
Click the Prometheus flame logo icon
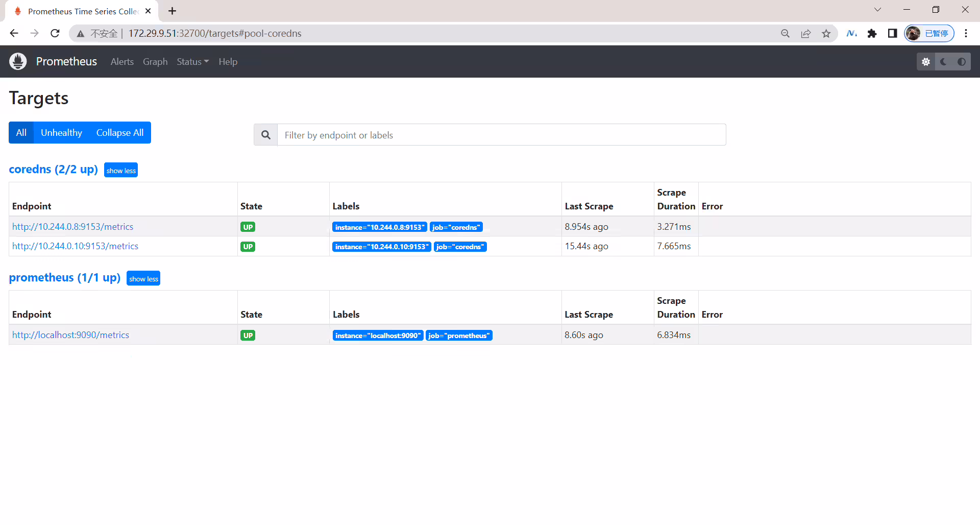(18, 61)
